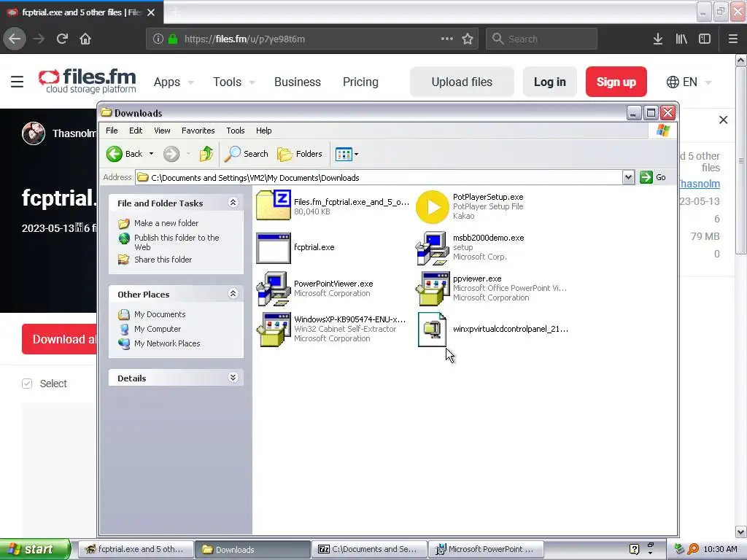Select the WindowsXP-KB905474 installer icon

click(x=274, y=329)
